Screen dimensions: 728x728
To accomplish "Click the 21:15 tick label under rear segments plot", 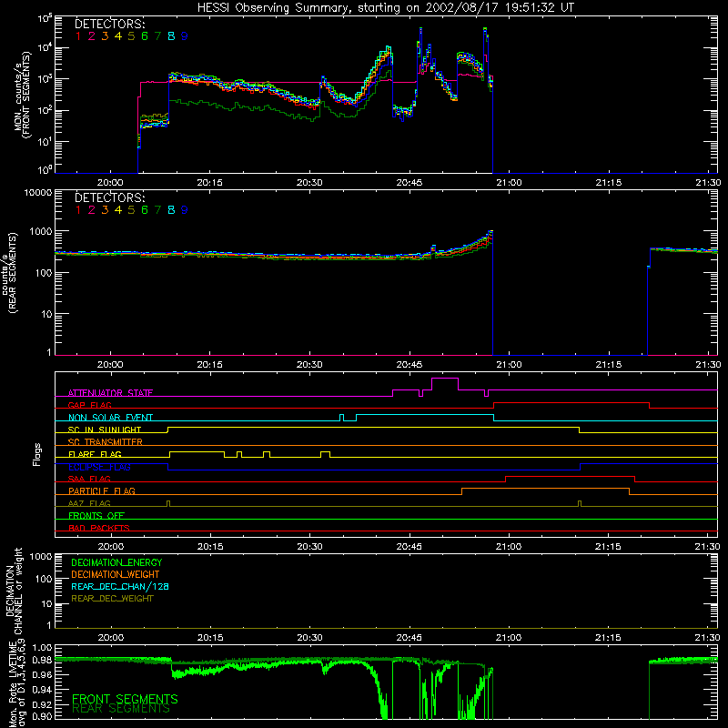I will click(x=608, y=365).
